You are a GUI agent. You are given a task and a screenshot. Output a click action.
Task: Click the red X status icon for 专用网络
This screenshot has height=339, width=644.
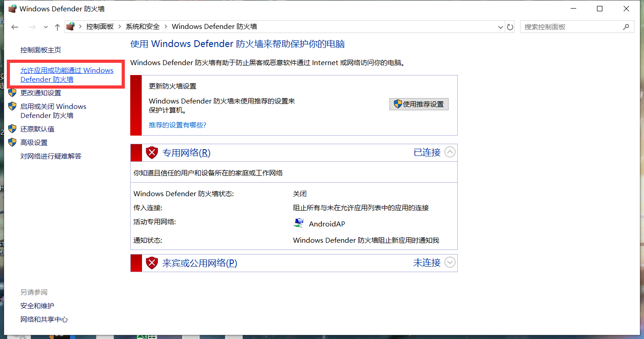click(152, 152)
